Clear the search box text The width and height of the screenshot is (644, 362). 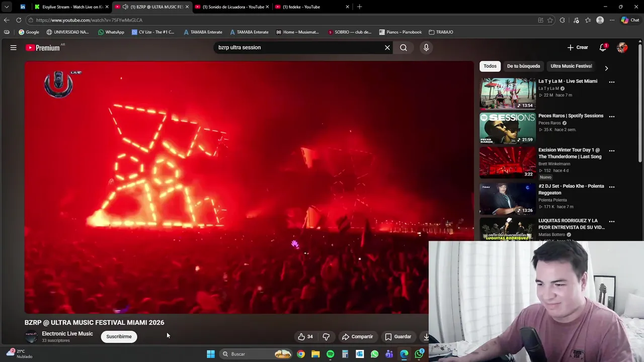point(387,48)
